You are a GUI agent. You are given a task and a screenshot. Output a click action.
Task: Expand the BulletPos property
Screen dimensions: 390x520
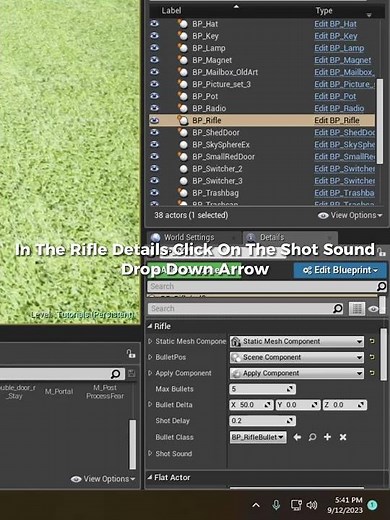(150, 357)
